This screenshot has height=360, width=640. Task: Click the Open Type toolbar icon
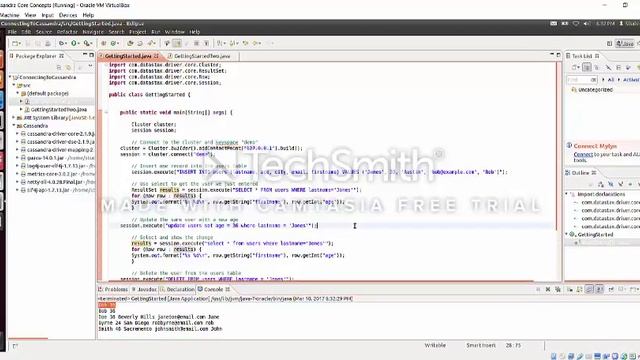[130, 43]
